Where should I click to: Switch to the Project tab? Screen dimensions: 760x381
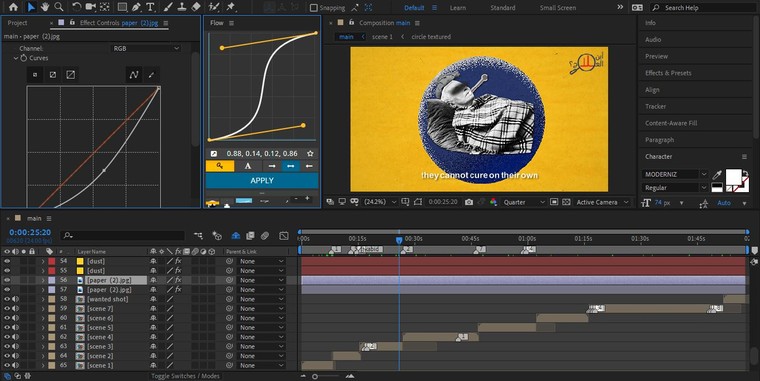click(17, 23)
